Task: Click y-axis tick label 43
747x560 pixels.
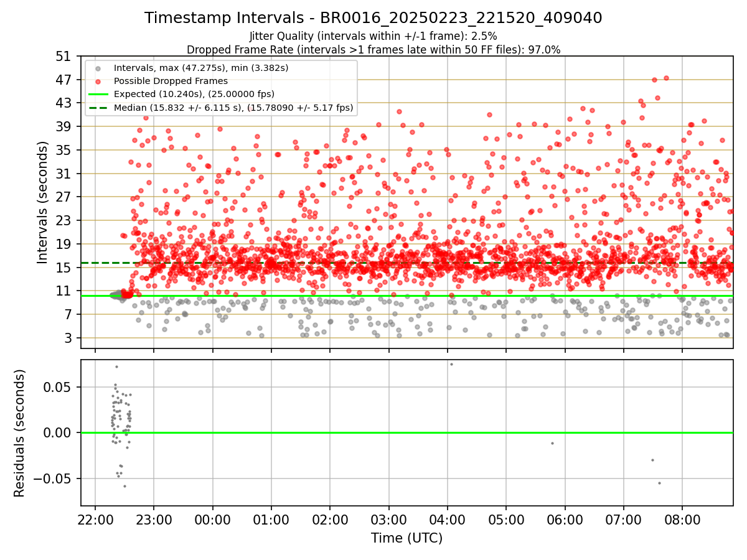Action: click(x=63, y=103)
